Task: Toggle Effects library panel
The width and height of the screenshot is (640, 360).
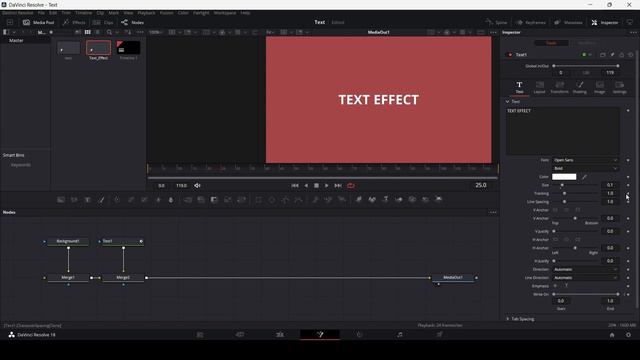Action: pyautogui.click(x=74, y=22)
